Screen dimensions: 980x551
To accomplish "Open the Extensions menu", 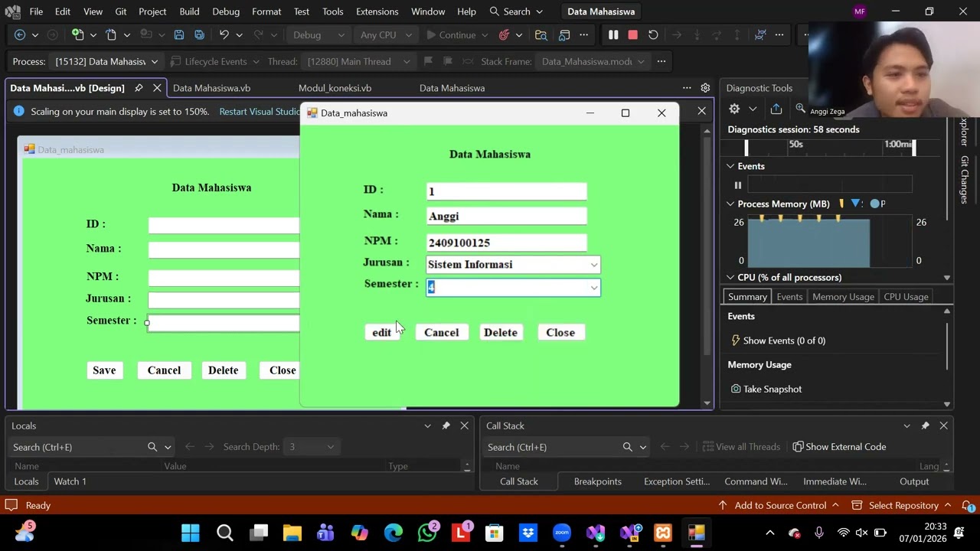I will pos(377,11).
